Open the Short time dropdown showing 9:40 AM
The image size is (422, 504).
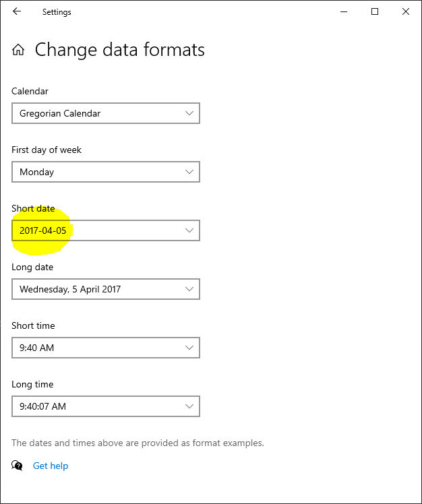tap(106, 348)
